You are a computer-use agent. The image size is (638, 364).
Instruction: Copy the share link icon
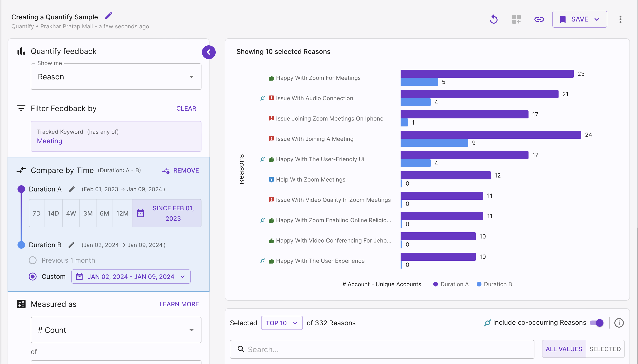(x=539, y=19)
